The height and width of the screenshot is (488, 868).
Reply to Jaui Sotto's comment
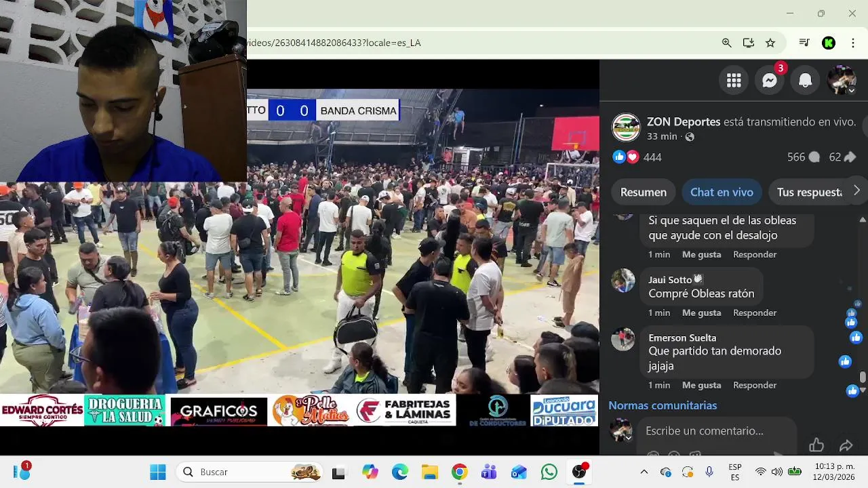pos(755,313)
